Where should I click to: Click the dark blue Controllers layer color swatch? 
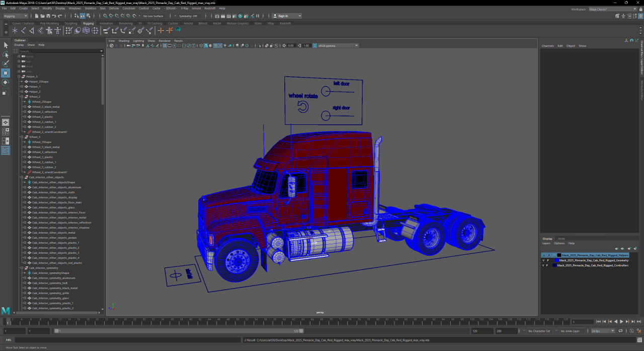click(x=554, y=265)
